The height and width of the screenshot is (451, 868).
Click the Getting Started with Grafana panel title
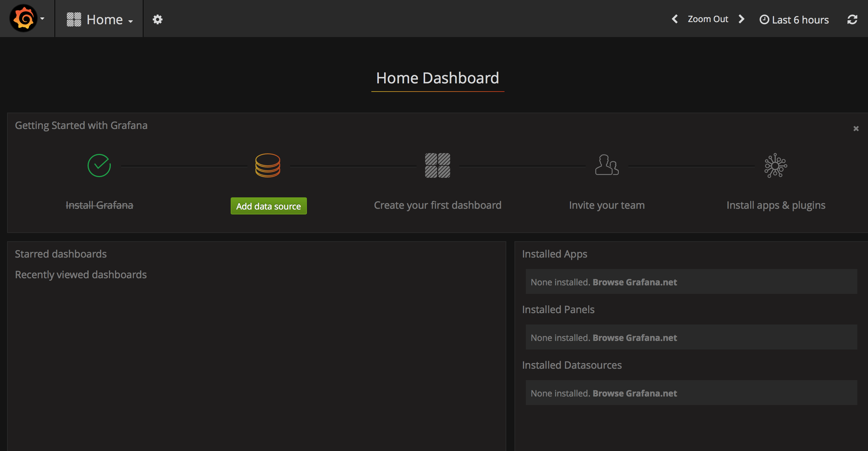(x=81, y=125)
